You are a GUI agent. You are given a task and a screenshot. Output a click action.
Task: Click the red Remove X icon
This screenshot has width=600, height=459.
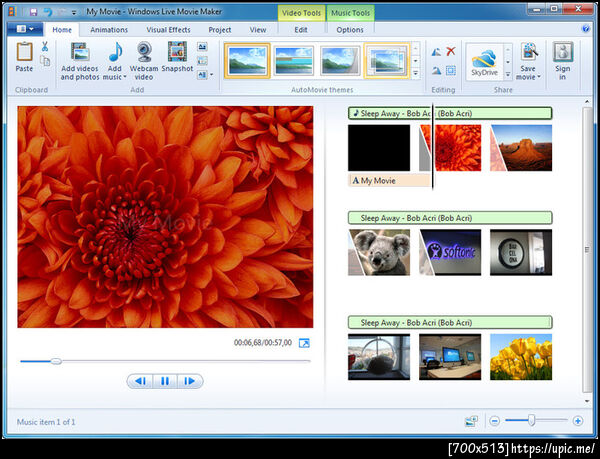(451, 51)
